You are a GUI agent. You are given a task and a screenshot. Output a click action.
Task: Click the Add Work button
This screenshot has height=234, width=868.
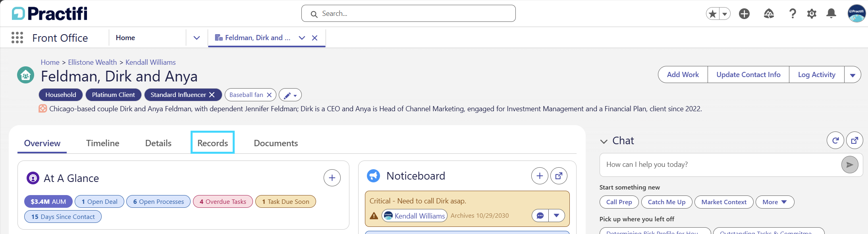(x=683, y=75)
